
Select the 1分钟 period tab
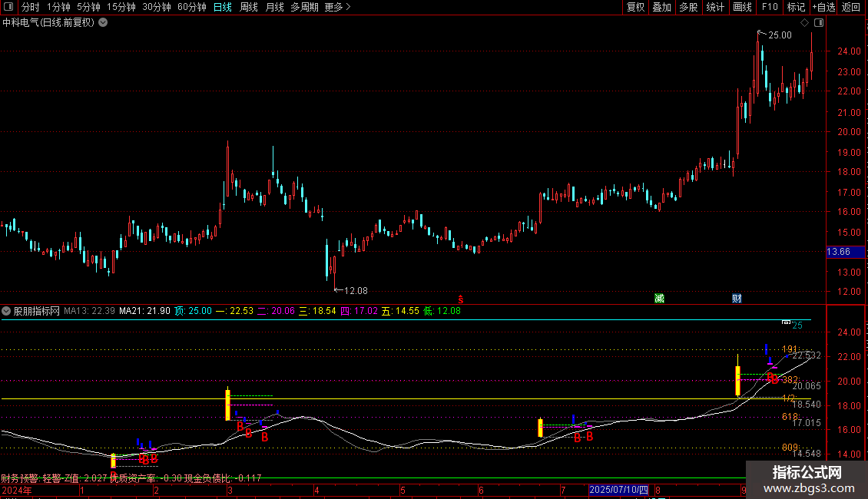(x=58, y=7)
